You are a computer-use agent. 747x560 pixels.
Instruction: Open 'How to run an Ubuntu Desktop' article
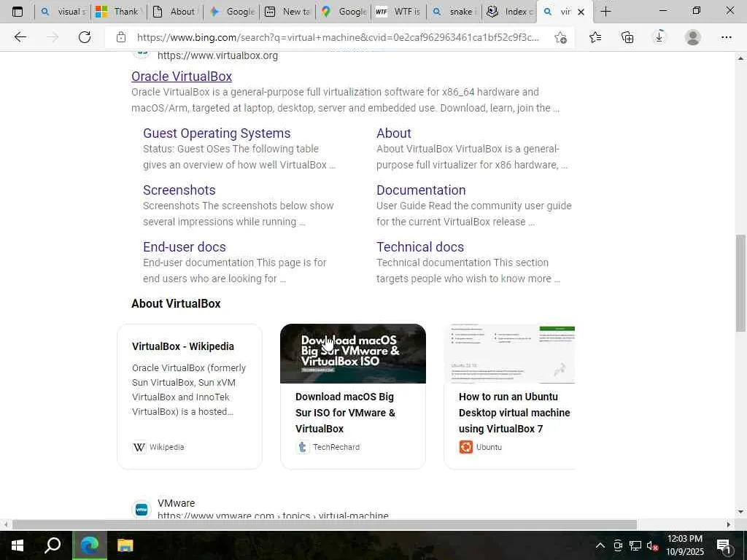pos(514,413)
